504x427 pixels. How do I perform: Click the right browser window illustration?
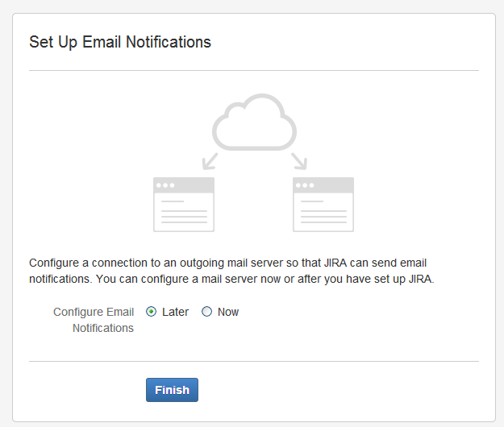click(x=323, y=205)
